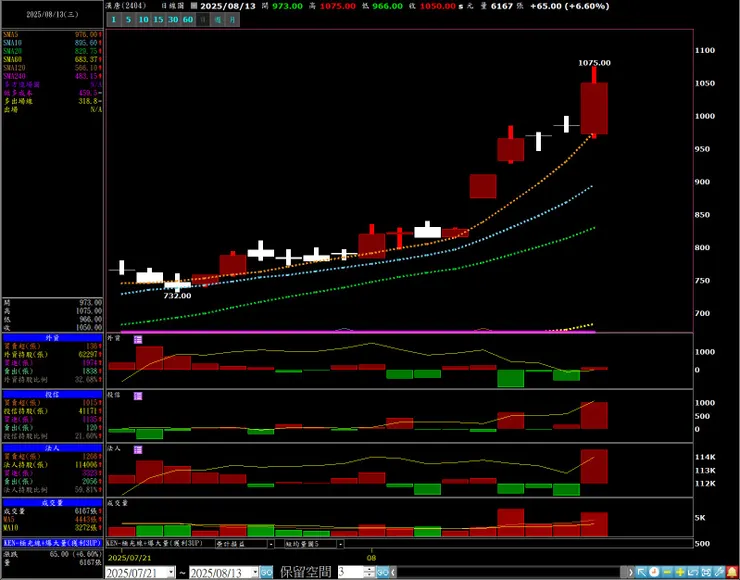Switch to the 15-minute chart interval
This screenshot has width=740, height=580.
coord(159,19)
